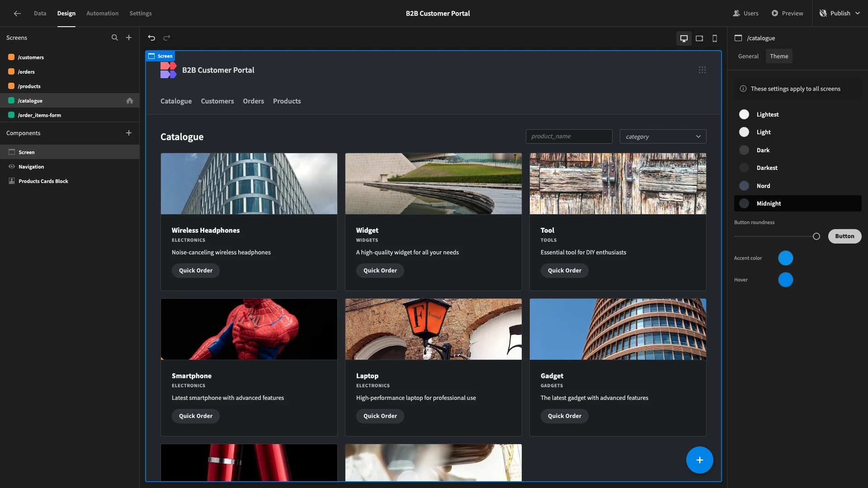
Task: Click the product_name search field
Action: point(569,136)
